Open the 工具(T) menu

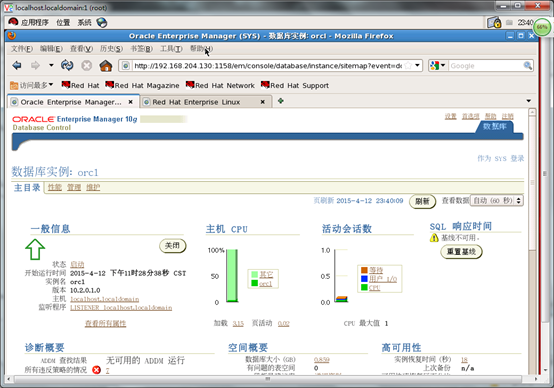point(171,48)
